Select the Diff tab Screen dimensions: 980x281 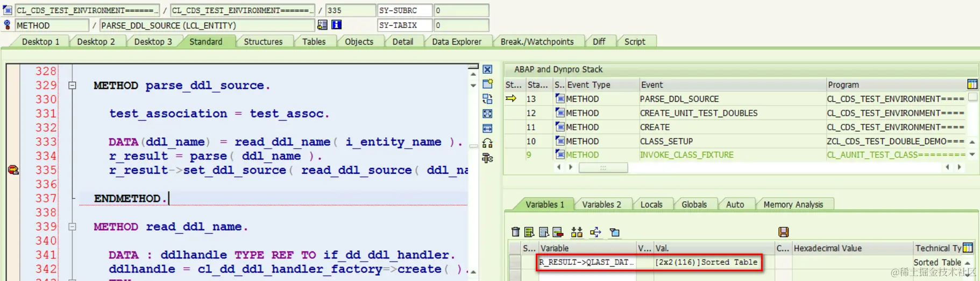599,41
